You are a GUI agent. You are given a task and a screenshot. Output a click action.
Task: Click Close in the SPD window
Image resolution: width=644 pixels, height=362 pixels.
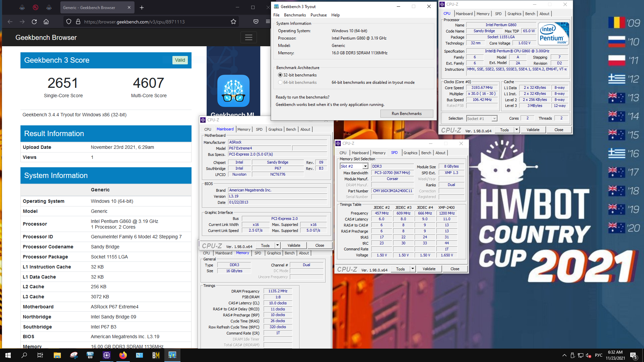[x=455, y=269]
